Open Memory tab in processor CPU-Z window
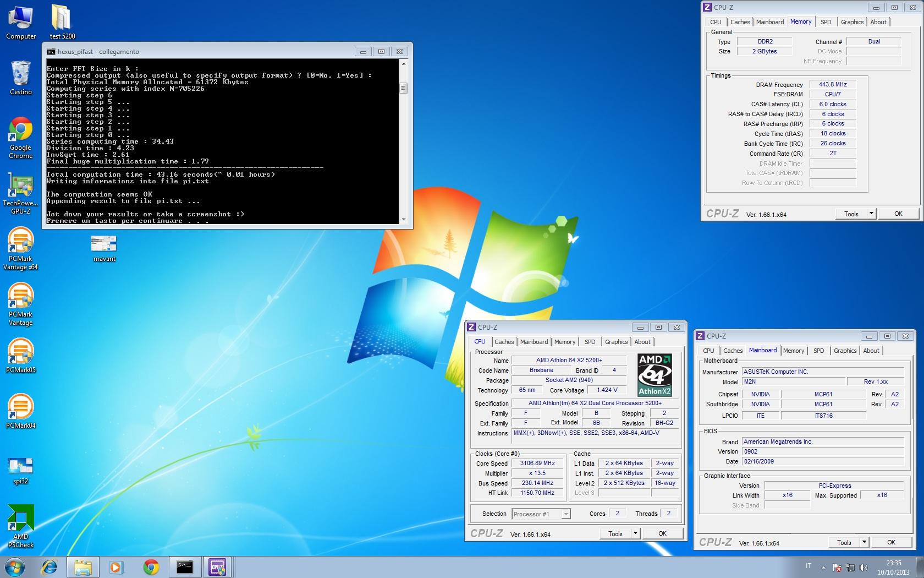This screenshot has height=578, width=924. 565,342
